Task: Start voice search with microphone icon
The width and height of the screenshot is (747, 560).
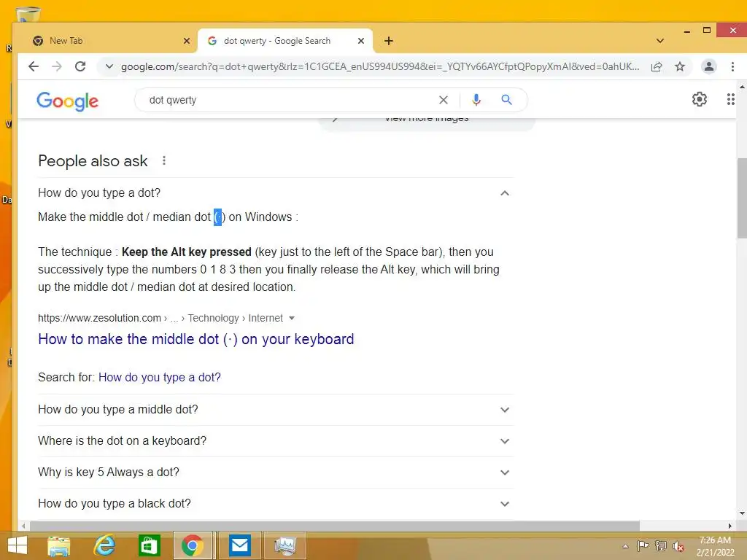Action: [476, 100]
